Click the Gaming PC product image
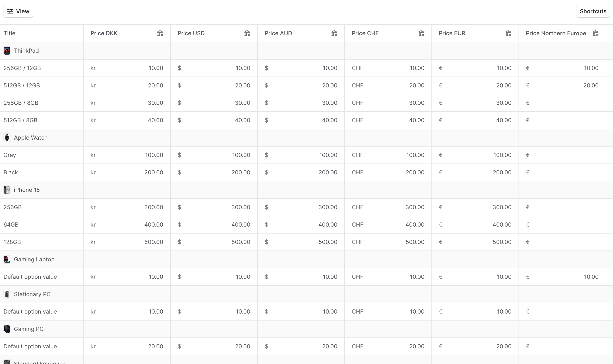 [x=7, y=329]
